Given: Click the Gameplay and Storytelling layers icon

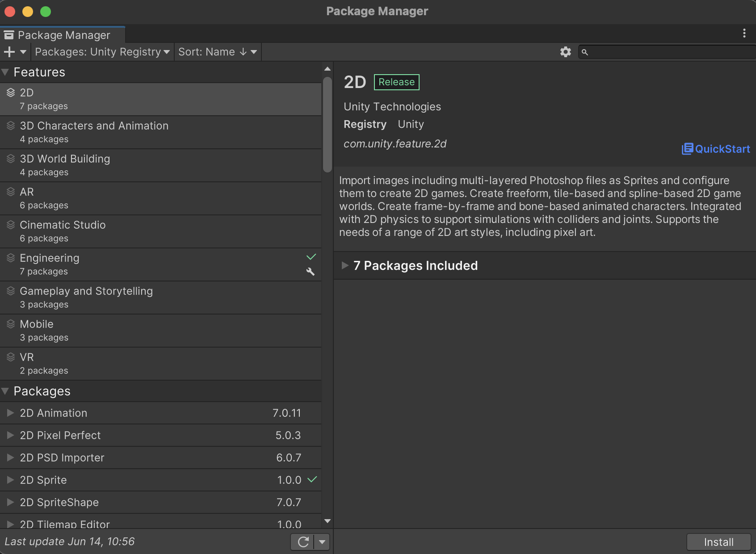Looking at the screenshot, I should click(11, 291).
